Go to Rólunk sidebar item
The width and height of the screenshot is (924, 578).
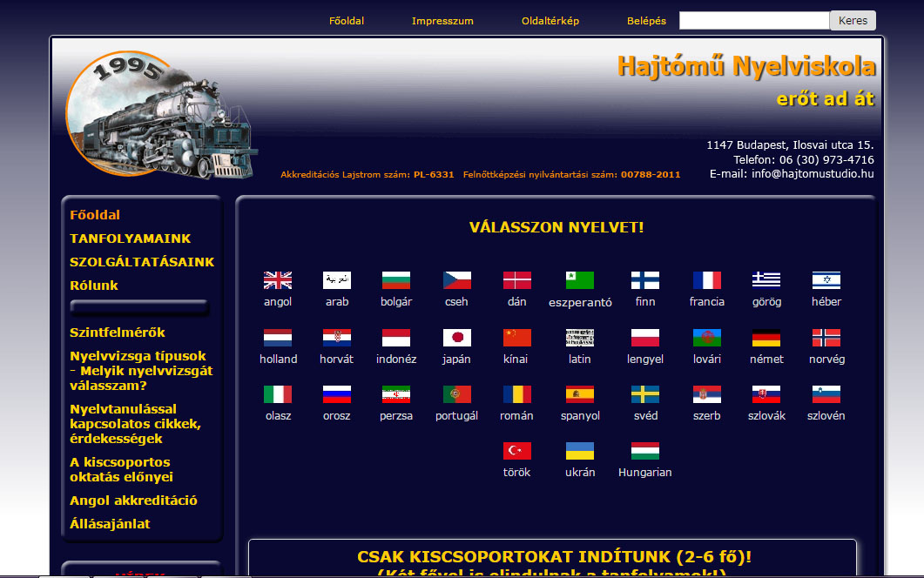click(x=94, y=286)
